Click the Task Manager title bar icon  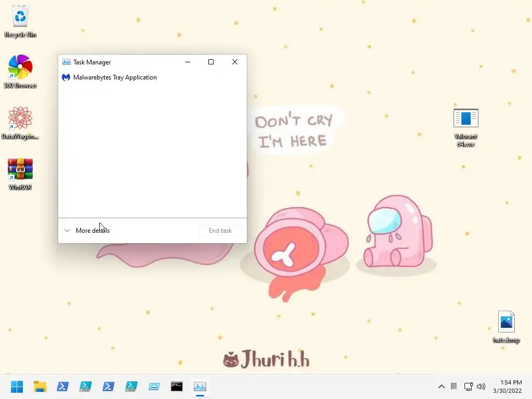pos(66,62)
